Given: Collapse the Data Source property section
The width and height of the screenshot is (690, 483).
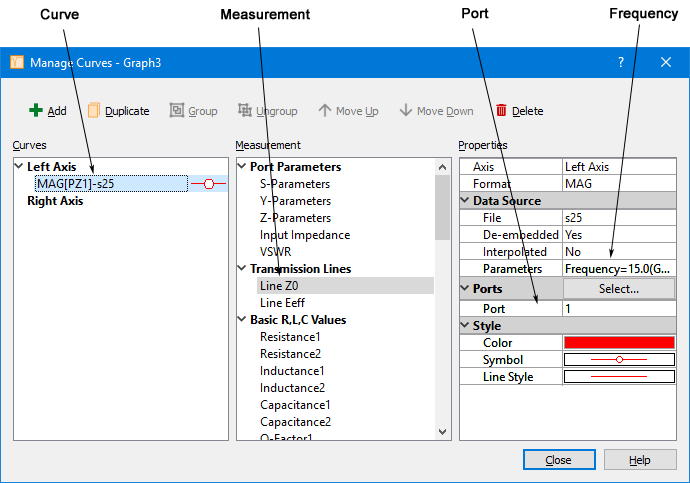Looking at the screenshot, I should [x=465, y=200].
